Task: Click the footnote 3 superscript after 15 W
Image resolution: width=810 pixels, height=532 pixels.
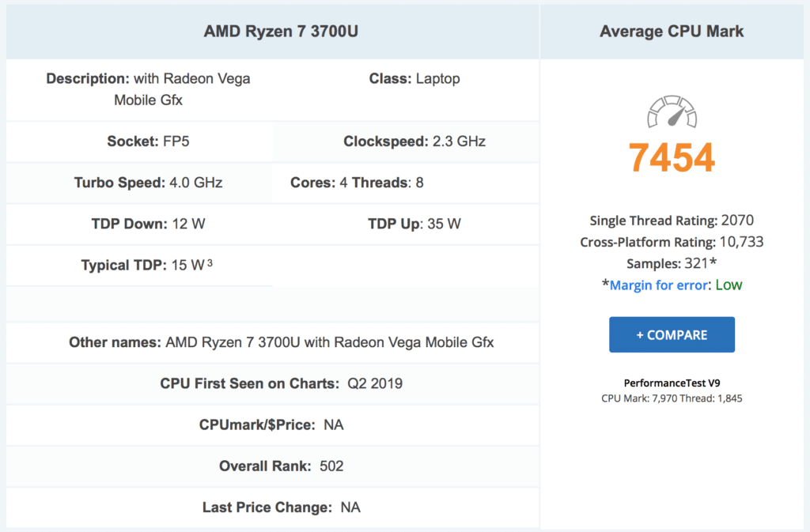Action: [210, 263]
